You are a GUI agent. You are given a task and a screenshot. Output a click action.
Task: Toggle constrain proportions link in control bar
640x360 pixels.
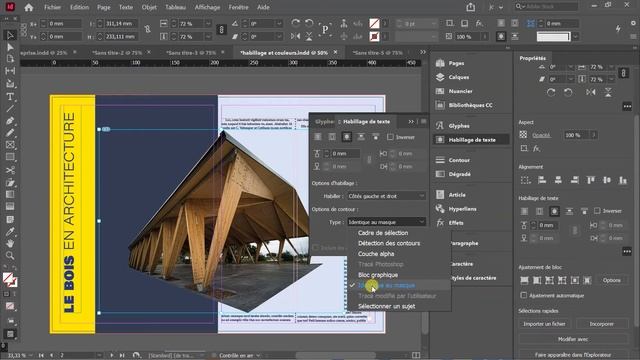221,30
